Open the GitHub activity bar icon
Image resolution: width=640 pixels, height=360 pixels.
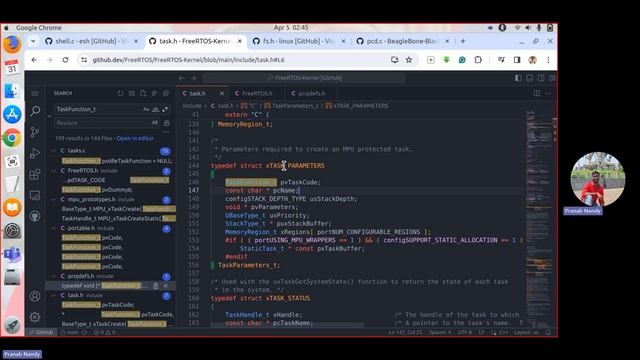click(35, 216)
